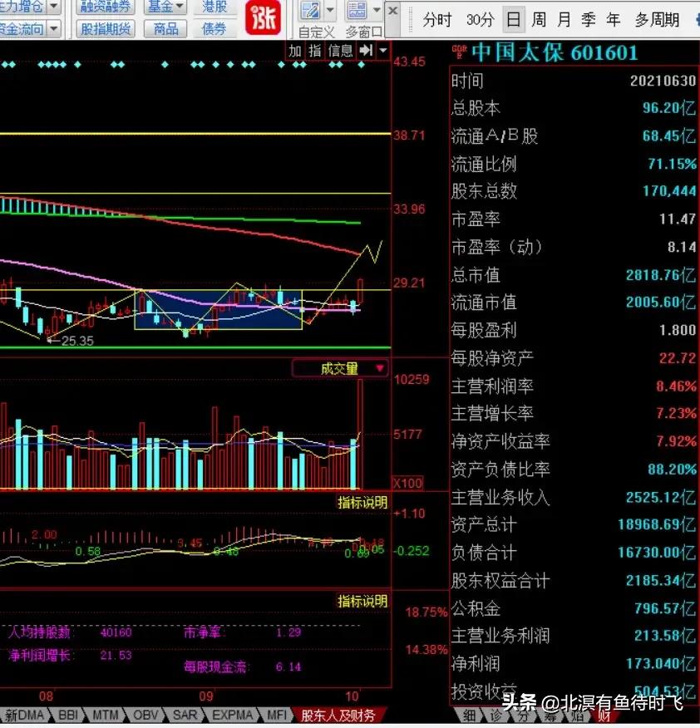This screenshot has height=728, width=700.
Task: Open the 自定义 custom layout icon
Action: click(x=310, y=11)
